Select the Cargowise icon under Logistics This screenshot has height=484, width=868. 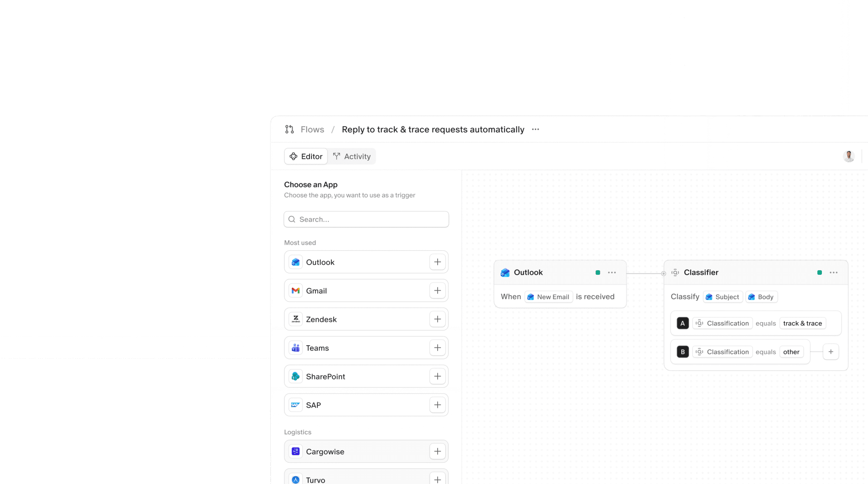(296, 451)
